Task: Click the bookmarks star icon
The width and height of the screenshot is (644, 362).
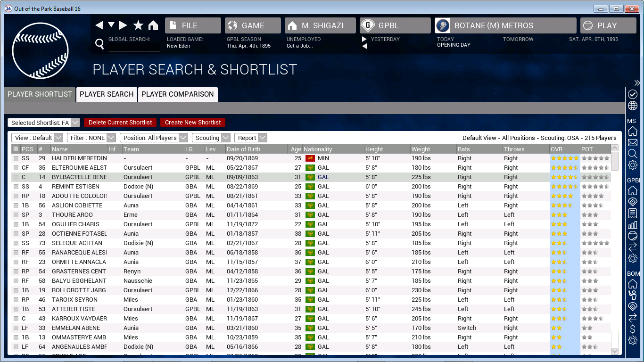Action: click(138, 25)
